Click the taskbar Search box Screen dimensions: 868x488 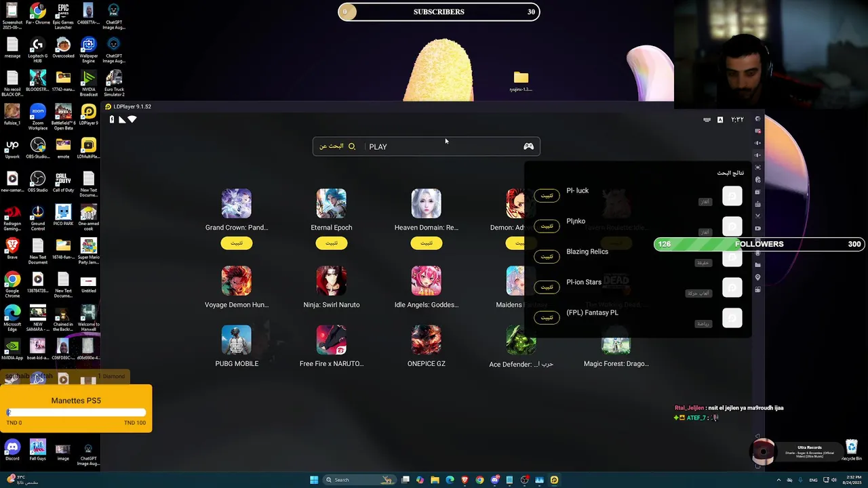pyautogui.click(x=359, y=480)
